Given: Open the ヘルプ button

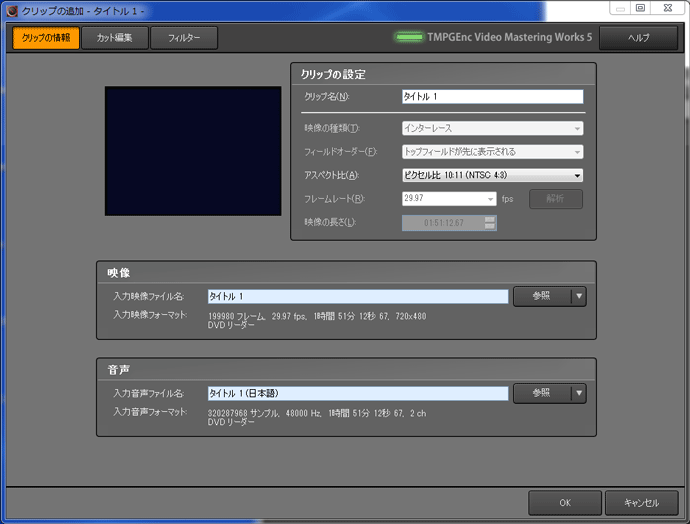Looking at the screenshot, I should 638,38.
